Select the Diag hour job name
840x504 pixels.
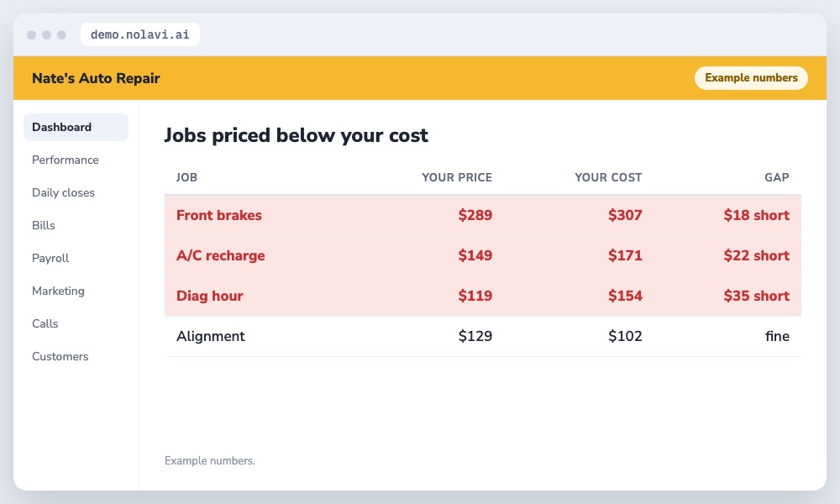(209, 296)
